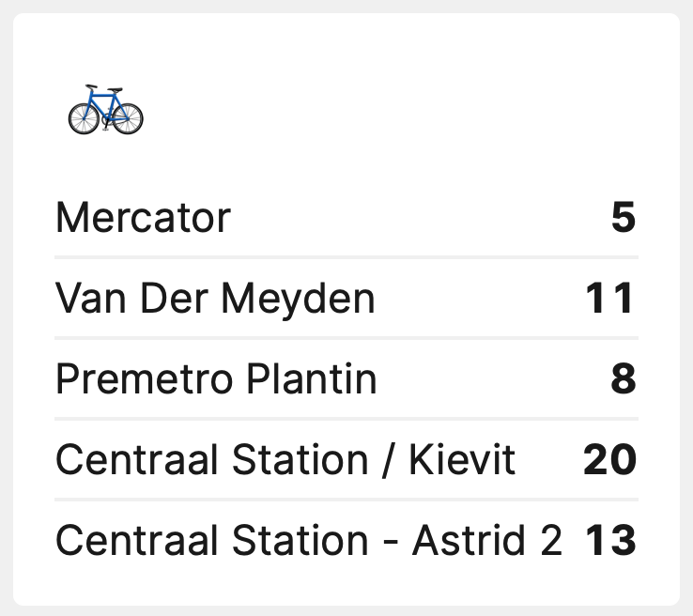Click the divider line below Premetro Plantin
This screenshot has width=693, height=616.
346,418
